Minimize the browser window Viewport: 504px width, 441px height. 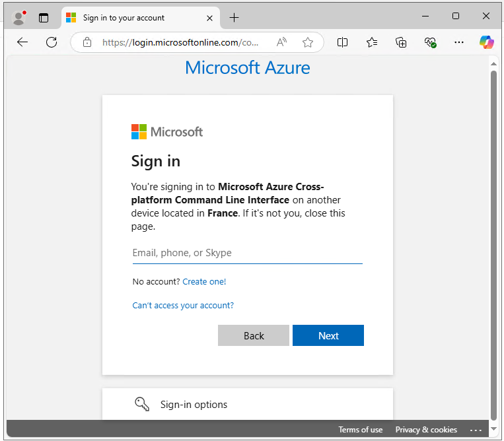(425, 16)
